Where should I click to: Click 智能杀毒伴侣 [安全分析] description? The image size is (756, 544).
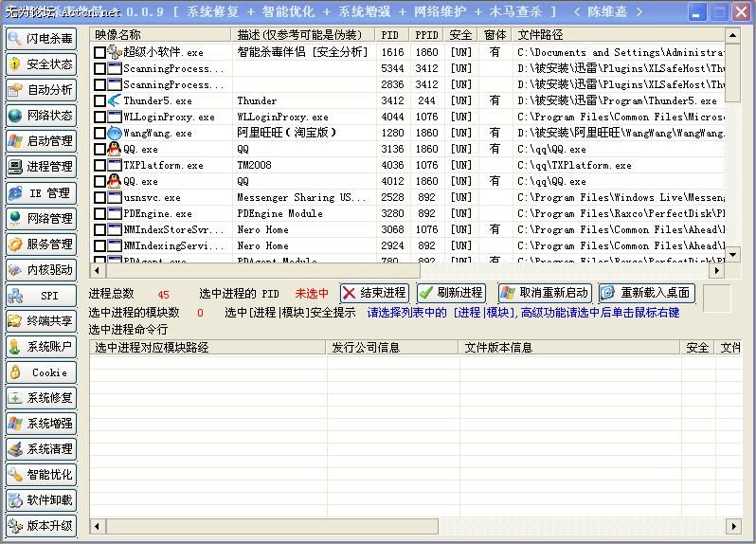click(x=302, y=52)
